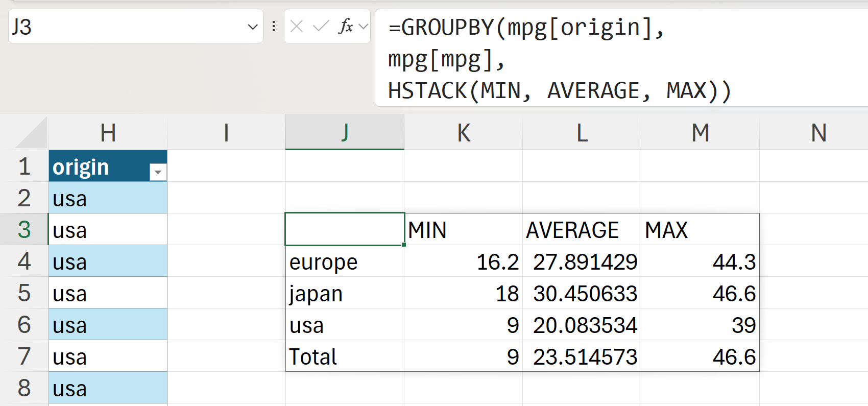The height and width of the screenshot is (406, 868).
Task: Open the origin column filter dropdown
Action: (x=158, y=172)
